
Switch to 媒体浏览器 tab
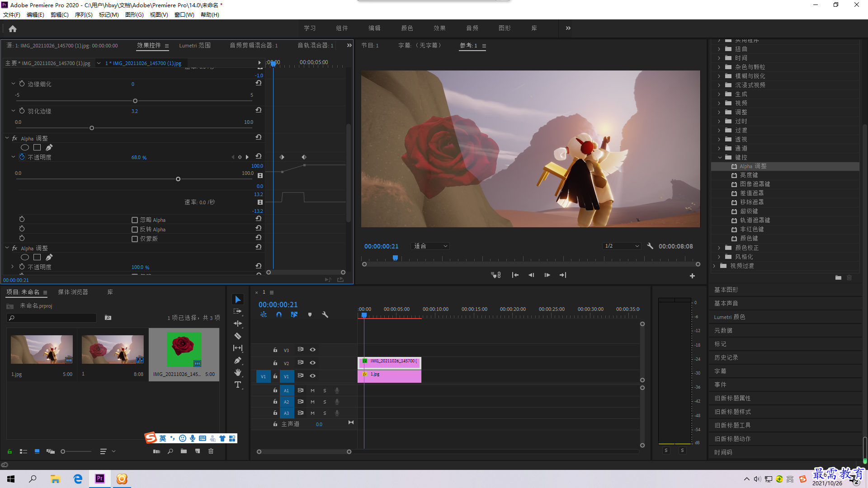pos(73,292)
